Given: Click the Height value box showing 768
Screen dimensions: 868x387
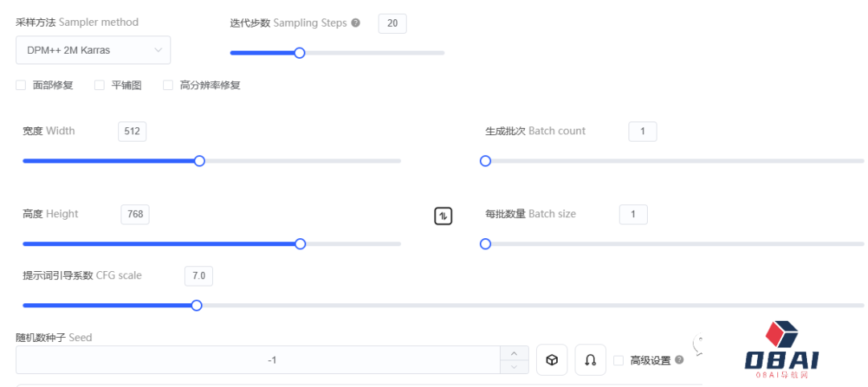Looking at the screenshot, I should click(x=135, y=214).
